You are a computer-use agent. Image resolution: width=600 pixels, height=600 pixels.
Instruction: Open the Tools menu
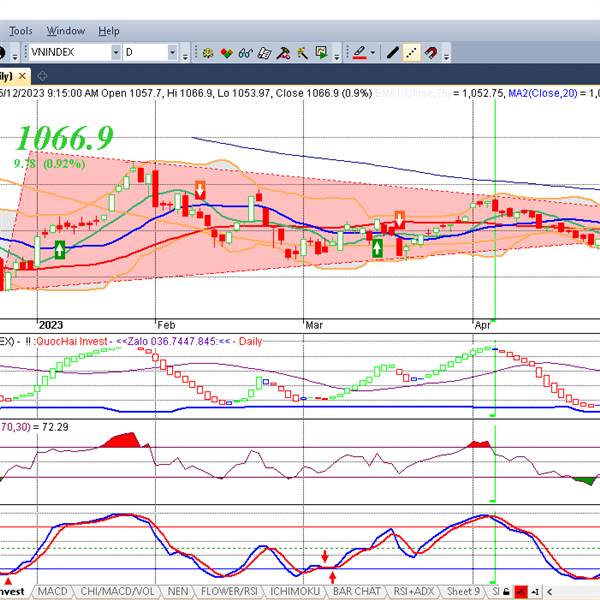coord(21,31)
